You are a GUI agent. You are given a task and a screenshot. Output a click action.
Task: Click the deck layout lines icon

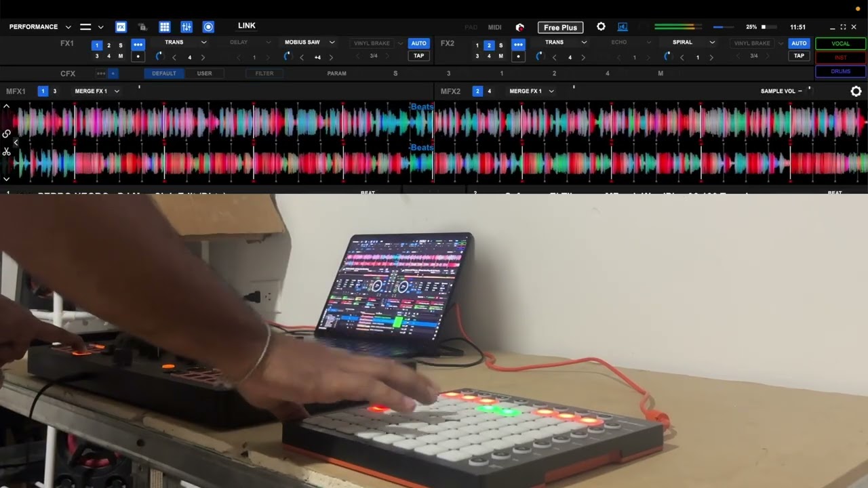85,27
